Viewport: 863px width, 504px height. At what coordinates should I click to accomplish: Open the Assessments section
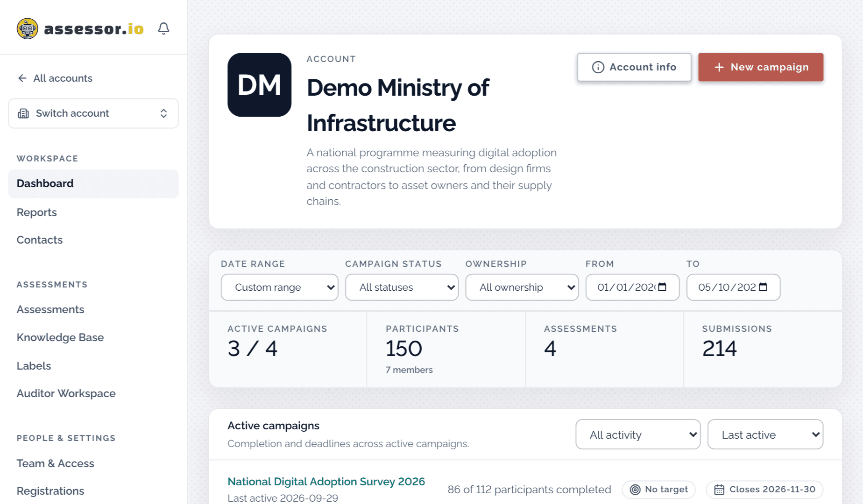[50, 309]
